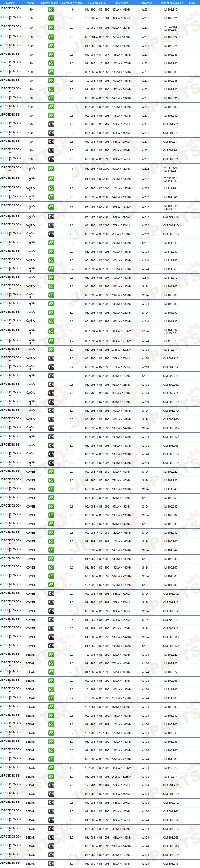This screenshot has height=868, width=200.
Task: Click the date range 08.1993 -> 05.2000
Action: (x=97, y=225)
